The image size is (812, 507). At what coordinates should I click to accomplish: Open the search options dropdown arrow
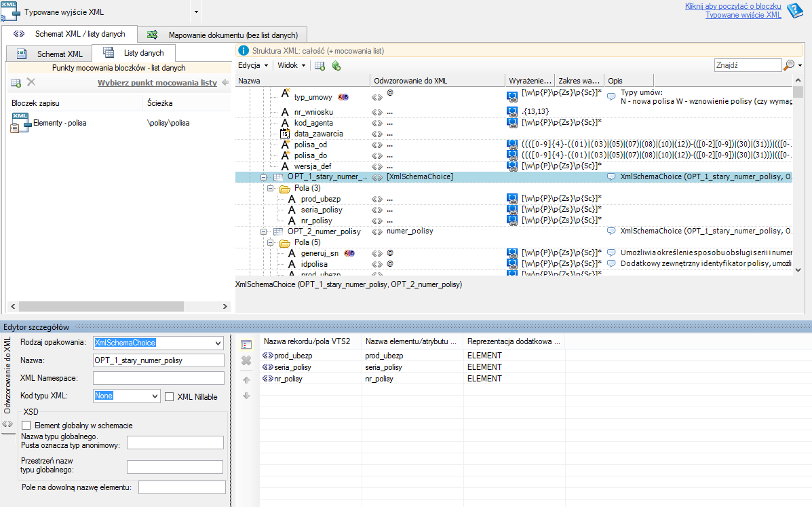(800, 65)
